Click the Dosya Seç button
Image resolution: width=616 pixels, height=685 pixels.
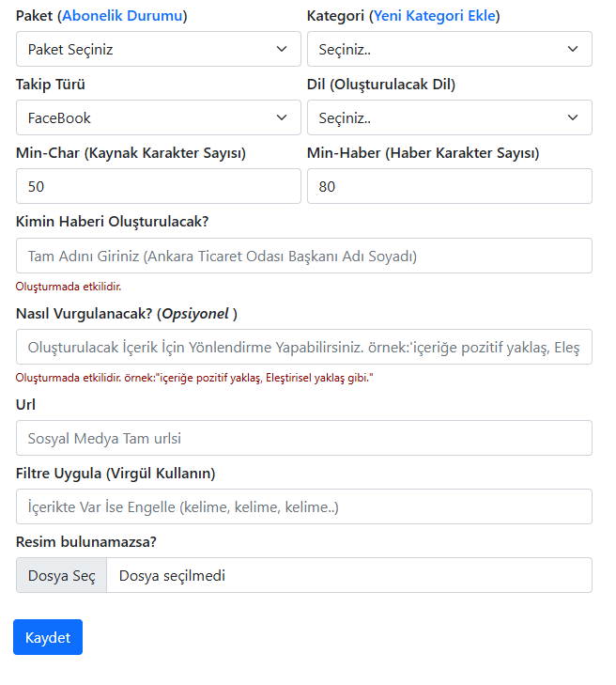pyautogui.click(x=62, y=575)
